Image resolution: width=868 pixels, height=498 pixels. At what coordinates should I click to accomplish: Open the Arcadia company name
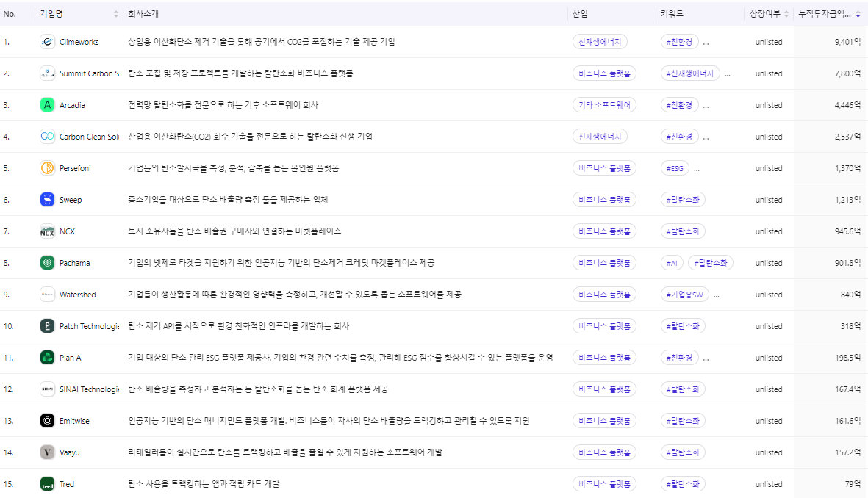click(x=73, y=105)
